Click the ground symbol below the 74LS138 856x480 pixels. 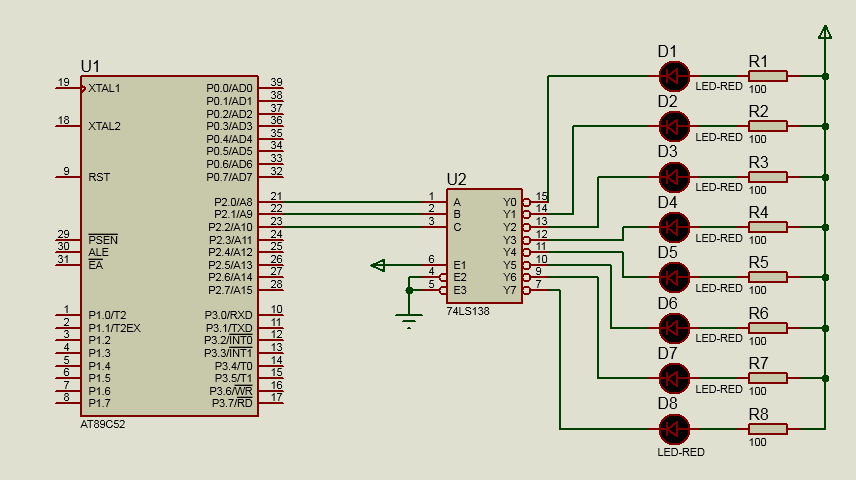tap(409, 321)
